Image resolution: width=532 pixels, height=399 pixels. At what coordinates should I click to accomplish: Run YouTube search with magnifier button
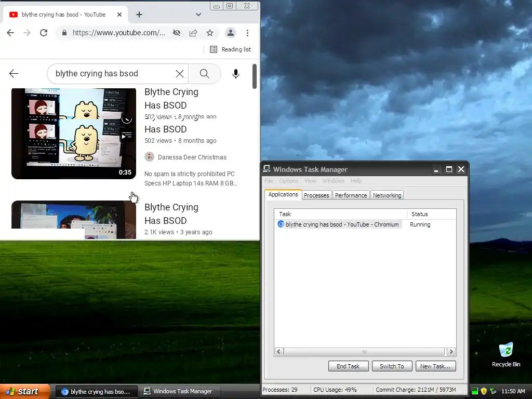204,74
